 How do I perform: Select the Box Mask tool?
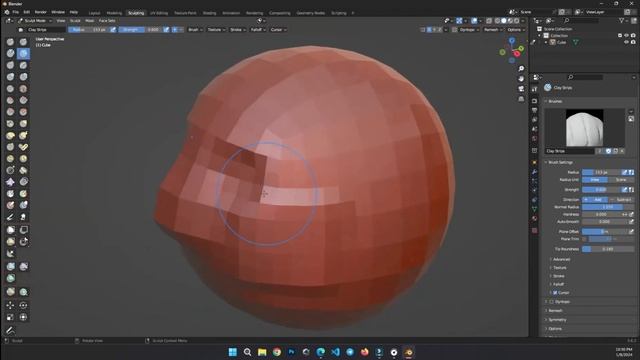coord(11,230)
